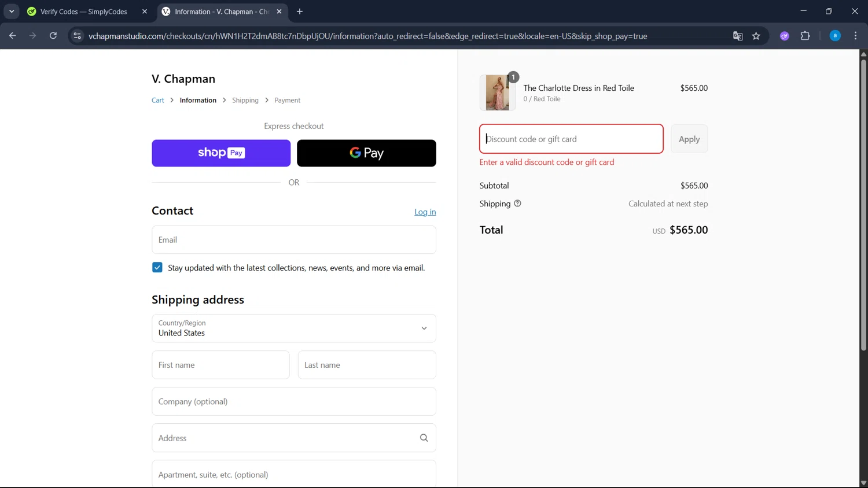Open Country/Region dropdown

(x=294, y=328)
